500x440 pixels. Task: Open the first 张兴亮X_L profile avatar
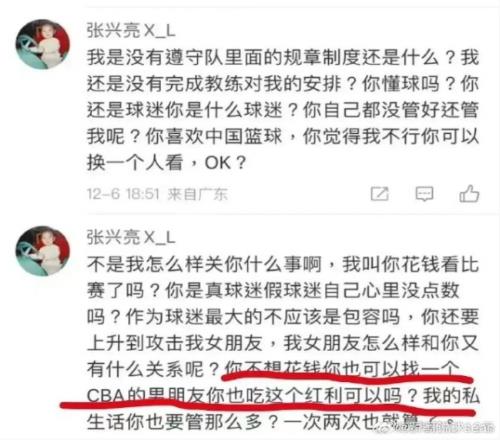tap(43, 44)
